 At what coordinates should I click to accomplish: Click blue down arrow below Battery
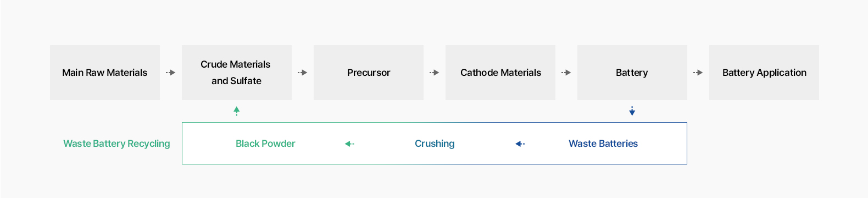[632, 111]
